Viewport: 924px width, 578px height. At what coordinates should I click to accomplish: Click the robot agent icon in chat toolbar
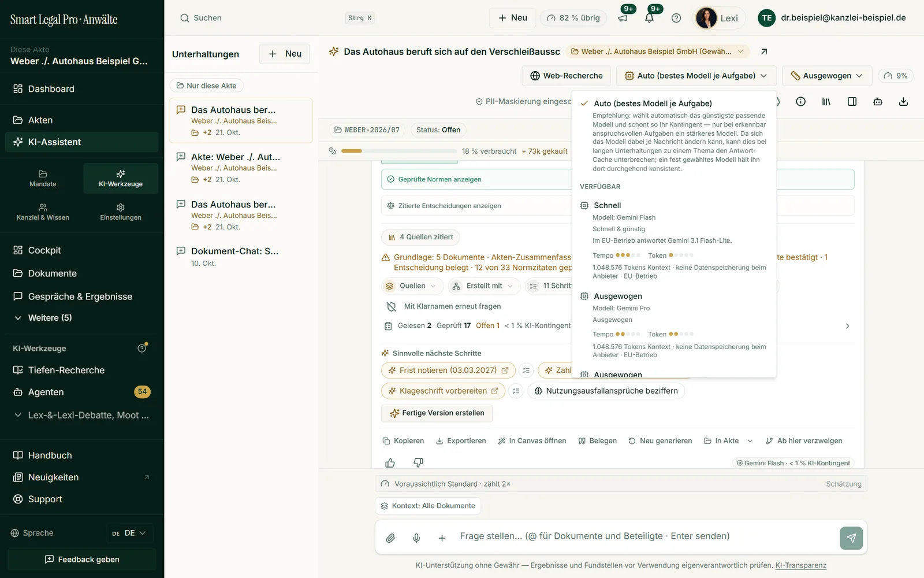pos(878,102)
